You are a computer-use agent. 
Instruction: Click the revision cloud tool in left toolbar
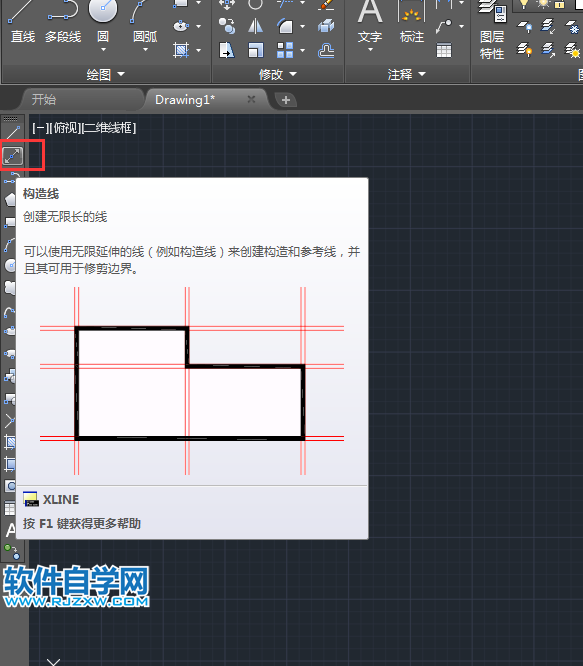10,288
